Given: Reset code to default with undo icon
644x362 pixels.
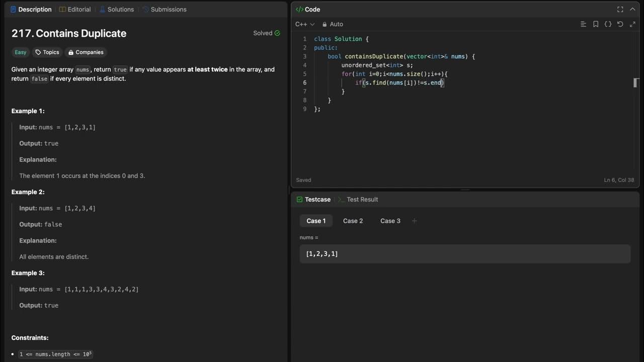Looking at the screenshot, I should point(620,24).
